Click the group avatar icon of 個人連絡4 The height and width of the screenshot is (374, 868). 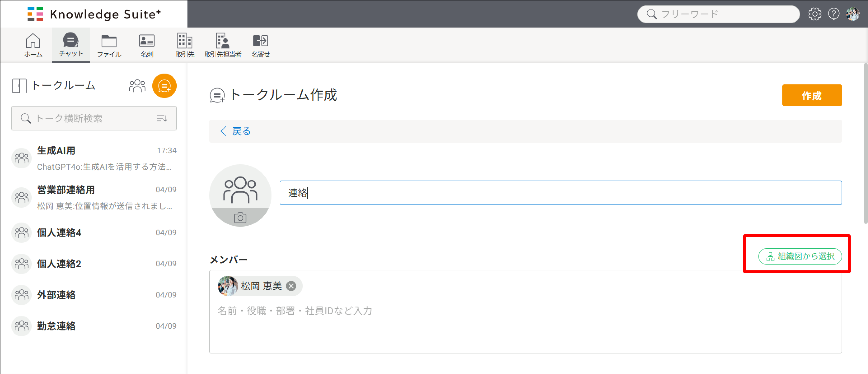(21, 233)
